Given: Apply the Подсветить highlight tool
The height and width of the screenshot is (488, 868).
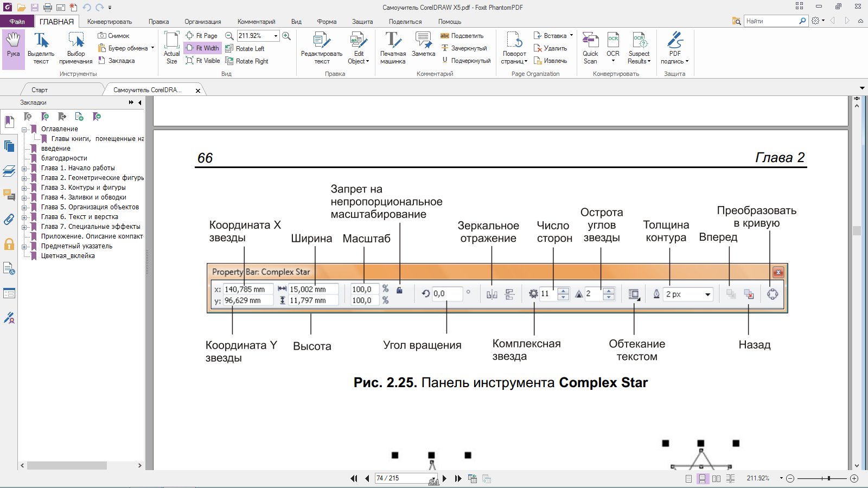Looking at the screenshot, I should [462, 36].
